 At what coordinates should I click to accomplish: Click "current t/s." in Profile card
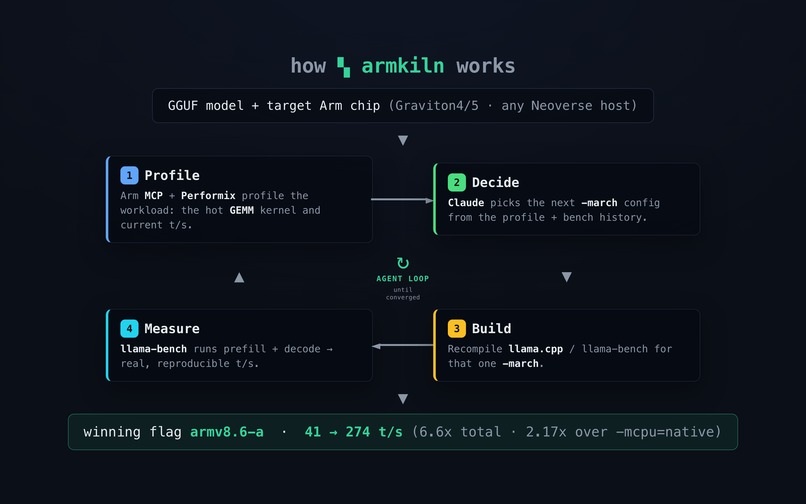(x=156, y=225)
